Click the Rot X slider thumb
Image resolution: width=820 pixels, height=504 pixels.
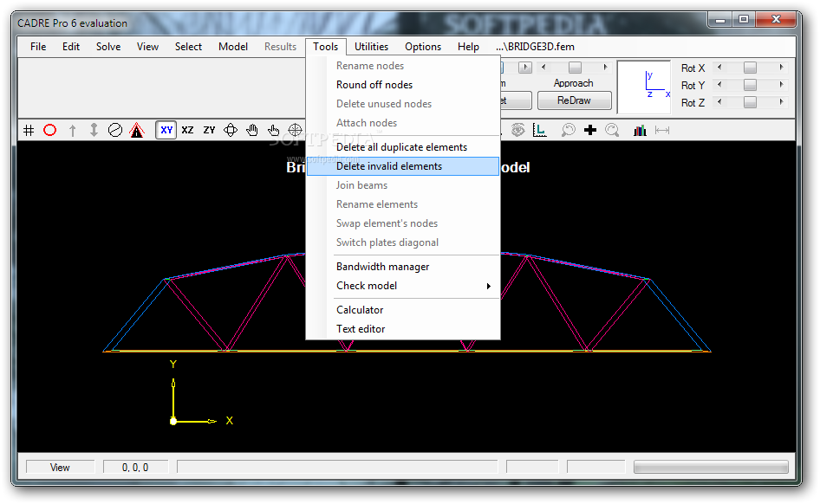pos(750,68)
